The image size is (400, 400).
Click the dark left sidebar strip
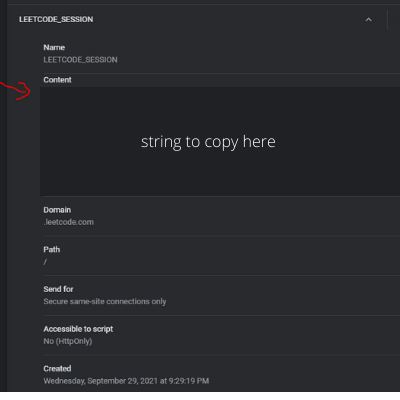(3, 196)
